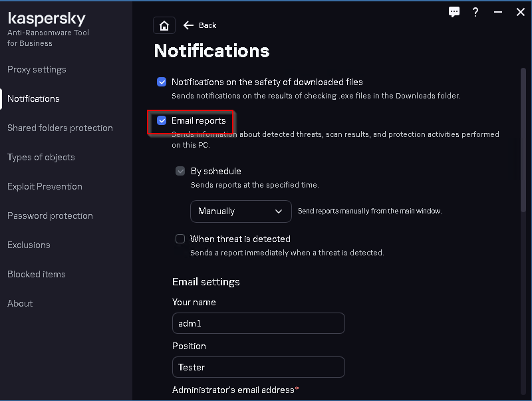Select Exploit Prevention in sidebar
This screenshot has width=532, height=401.
tap(45, 186)
